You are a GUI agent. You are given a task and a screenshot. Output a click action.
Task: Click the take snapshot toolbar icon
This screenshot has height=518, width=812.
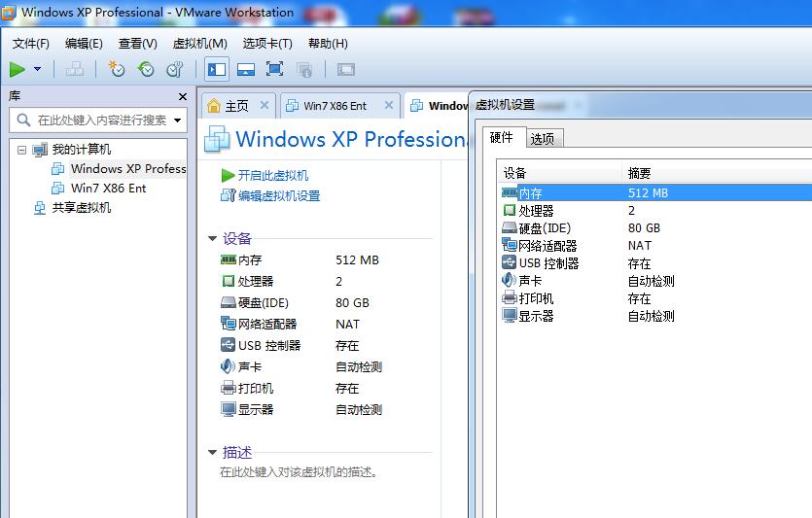117,69
